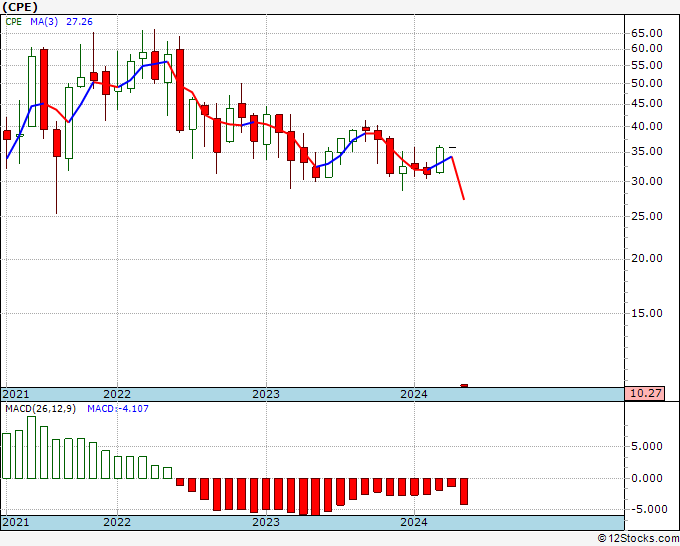Viewport: 680px width, 546px height.
Task: Click 2023 on the price chart time axis
Action: coord(266,394)
